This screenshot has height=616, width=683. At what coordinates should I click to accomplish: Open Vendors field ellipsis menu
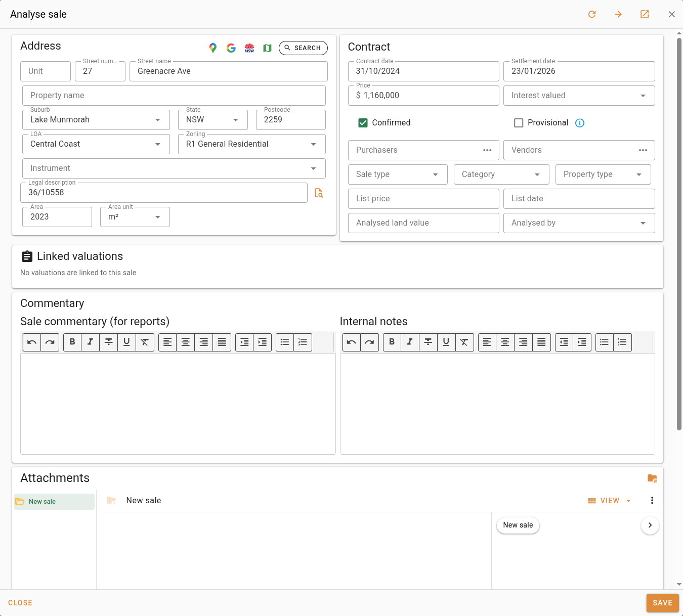[x=643, y=150]
